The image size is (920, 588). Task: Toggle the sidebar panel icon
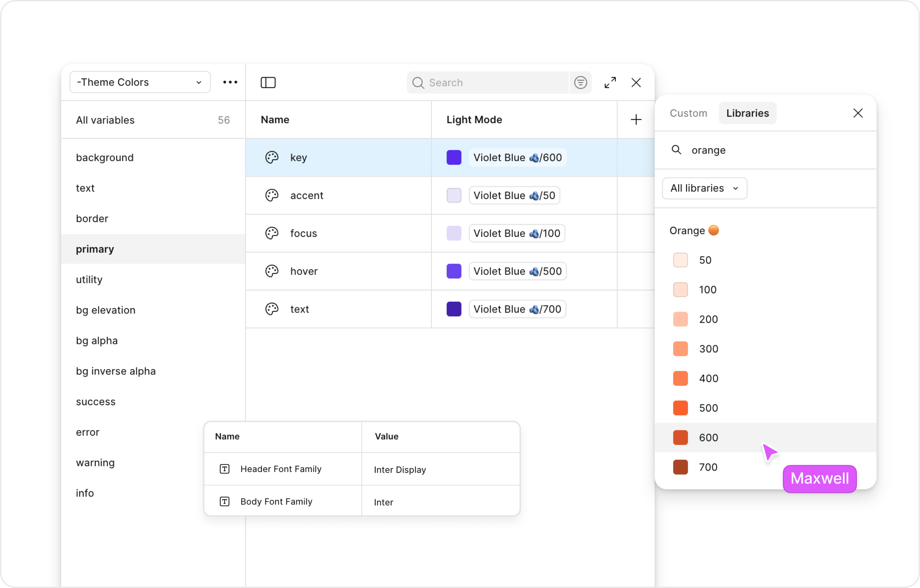click(268, 83)
